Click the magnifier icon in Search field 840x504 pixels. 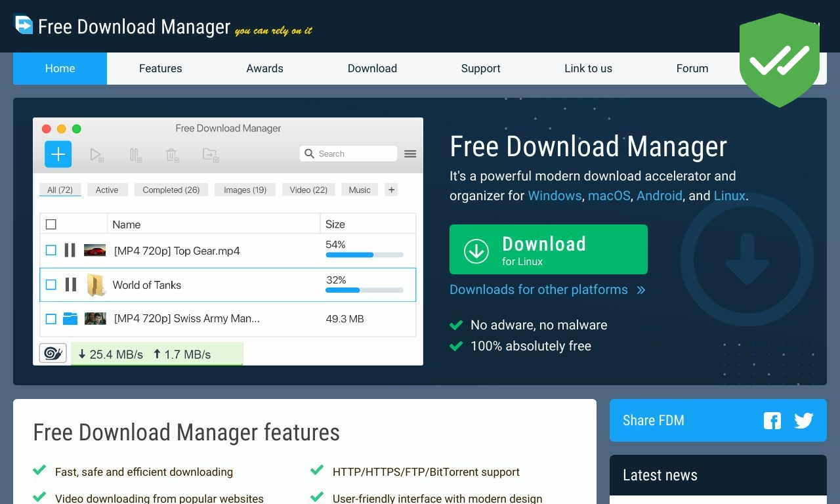[309, 154]
